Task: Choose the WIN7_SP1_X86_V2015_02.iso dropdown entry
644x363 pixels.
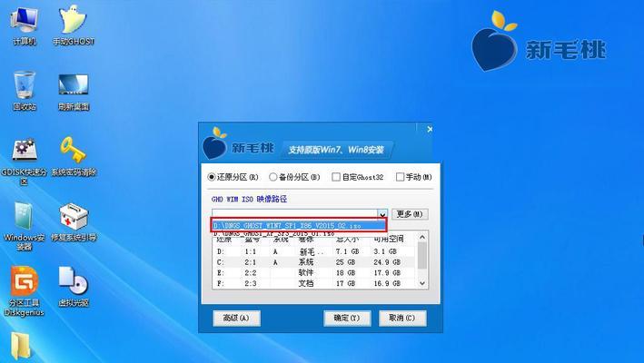Action: (x=299, y=225)
